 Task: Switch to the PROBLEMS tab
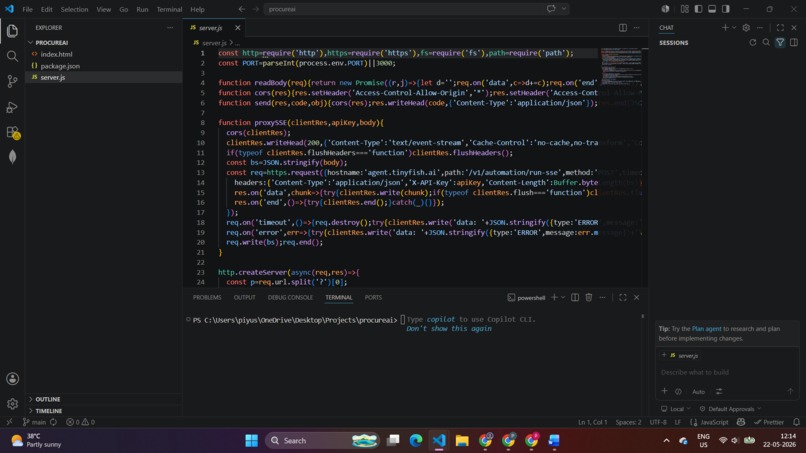tap(207, 297)
